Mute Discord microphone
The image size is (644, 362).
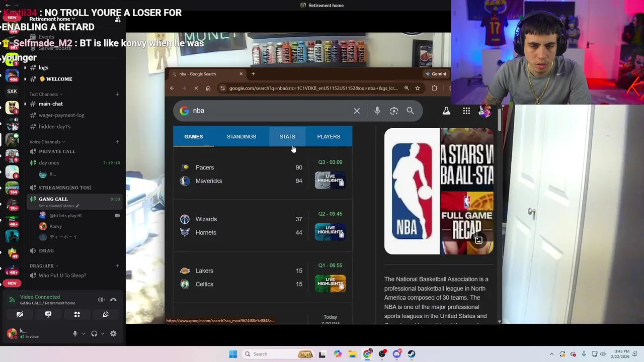click(x=75, y=333)
